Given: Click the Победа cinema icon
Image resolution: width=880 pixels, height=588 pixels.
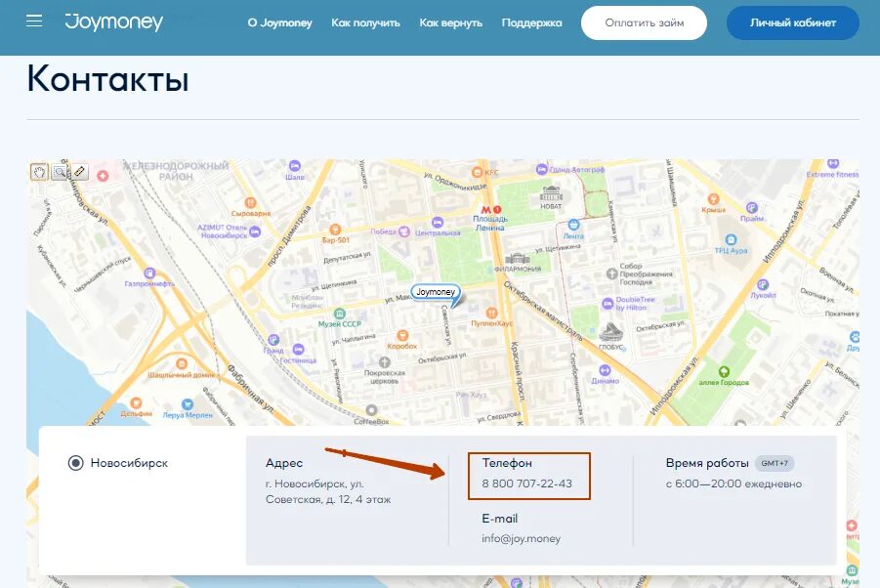Looking at the screenshot, I should point(404,231).
